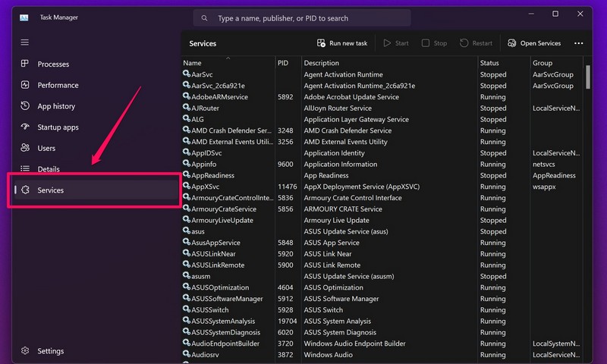Open the App history icon
This screenshot has height=364, width=607.
coord(25,107)
